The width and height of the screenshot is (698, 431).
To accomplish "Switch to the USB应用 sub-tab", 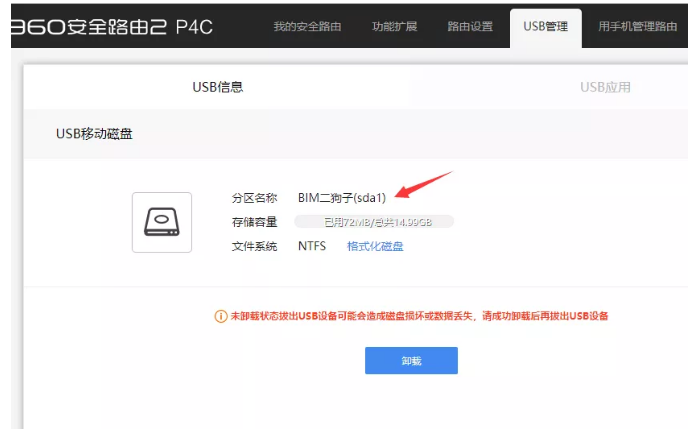I will [x=605, y=87].
